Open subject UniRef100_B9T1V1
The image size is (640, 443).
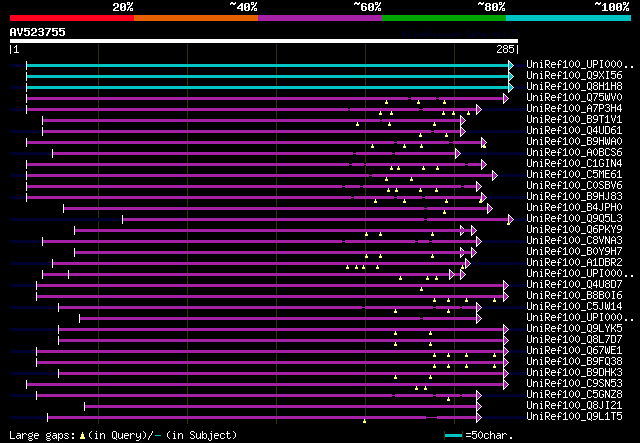pyautogui.click(x=574, y=120)
